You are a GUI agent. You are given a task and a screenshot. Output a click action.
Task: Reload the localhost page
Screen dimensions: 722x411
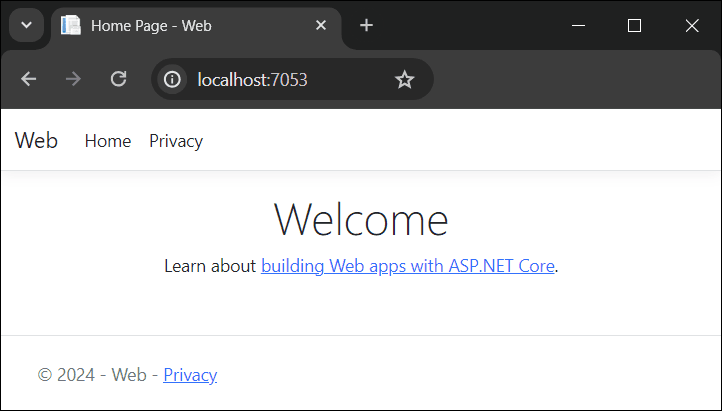point(118,79)
